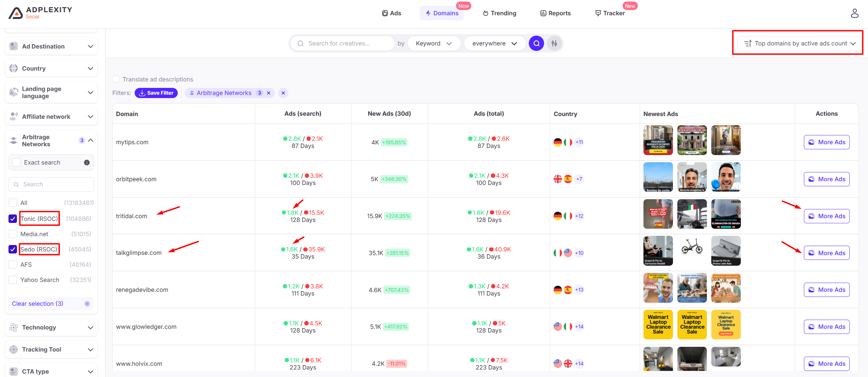Image resolution: width=868 pixels, height=377 pixels.
Task: Open the Reports tab
Action: (555, 13)
